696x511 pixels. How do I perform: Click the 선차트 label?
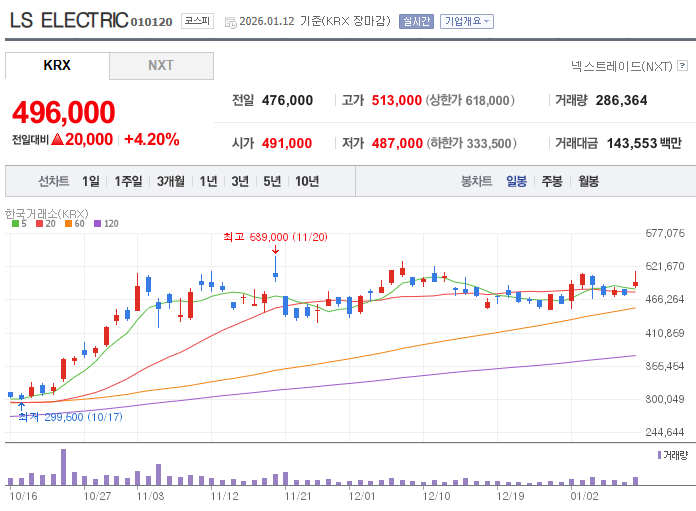[54, 181]
